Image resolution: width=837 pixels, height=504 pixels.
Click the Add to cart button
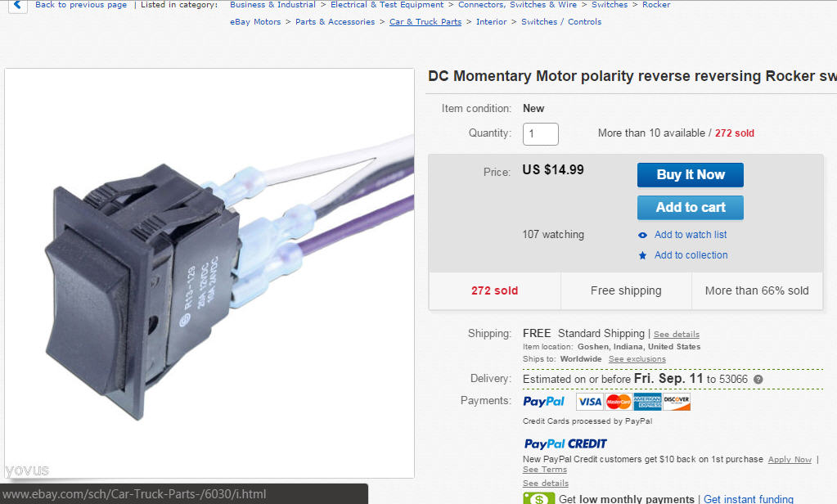point(691,207)
